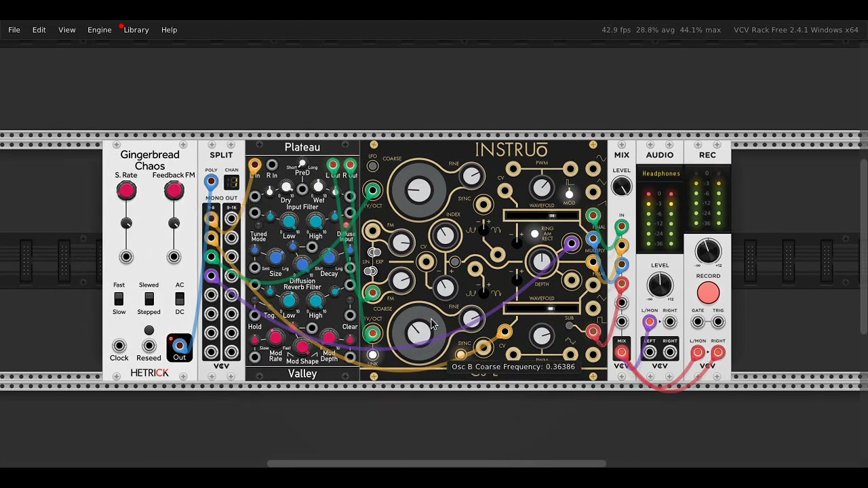
Task: Click Plateau L Out jack
Action: [x=333, y=165]
